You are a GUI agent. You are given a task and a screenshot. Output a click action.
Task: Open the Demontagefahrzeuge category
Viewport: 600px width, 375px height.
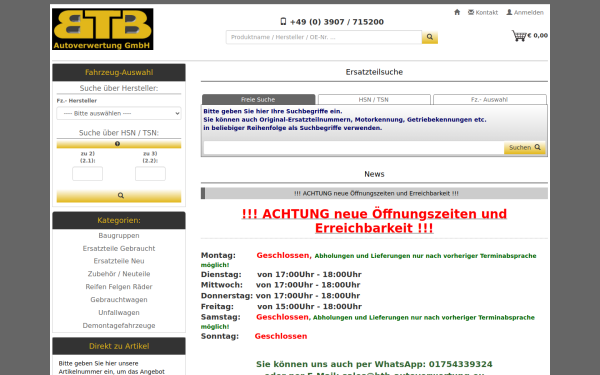point(119,326)
